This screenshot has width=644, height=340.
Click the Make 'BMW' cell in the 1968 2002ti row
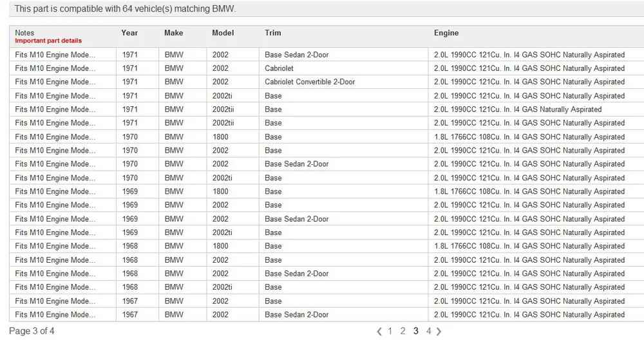[x=174, y=287]
